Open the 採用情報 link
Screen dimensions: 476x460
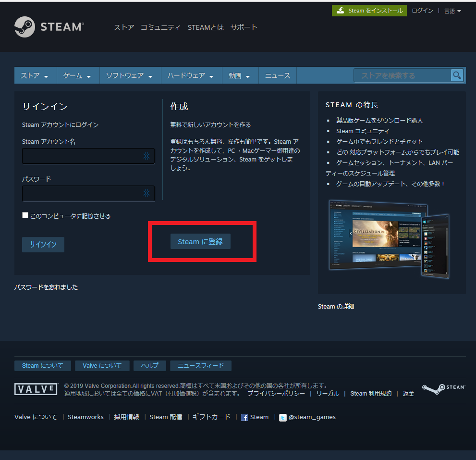point(127,417)
